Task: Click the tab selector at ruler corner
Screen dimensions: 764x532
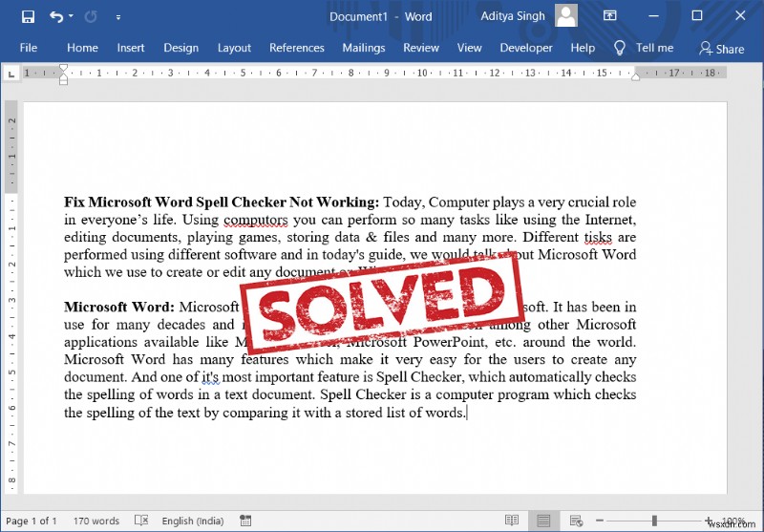Action: click(11, 74)
